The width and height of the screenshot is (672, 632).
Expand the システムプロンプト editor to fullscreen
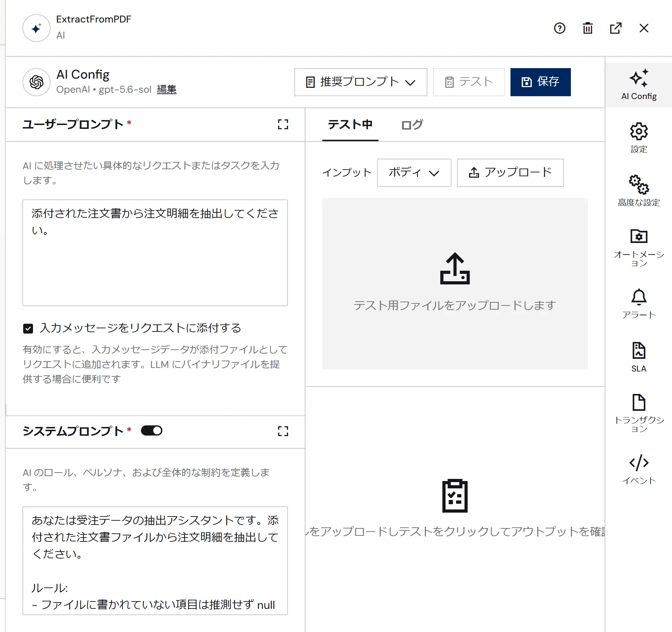pyautogui.click(x=283, y=431)
